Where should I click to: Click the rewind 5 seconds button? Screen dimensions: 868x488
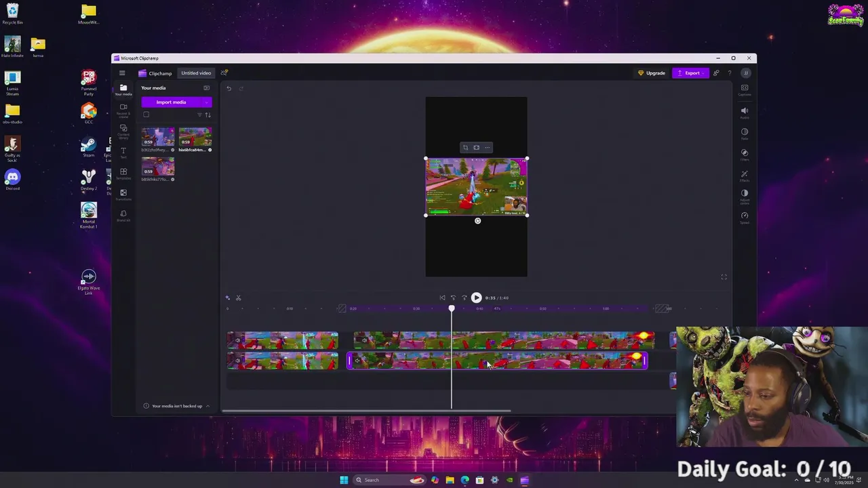click(453, 298)
